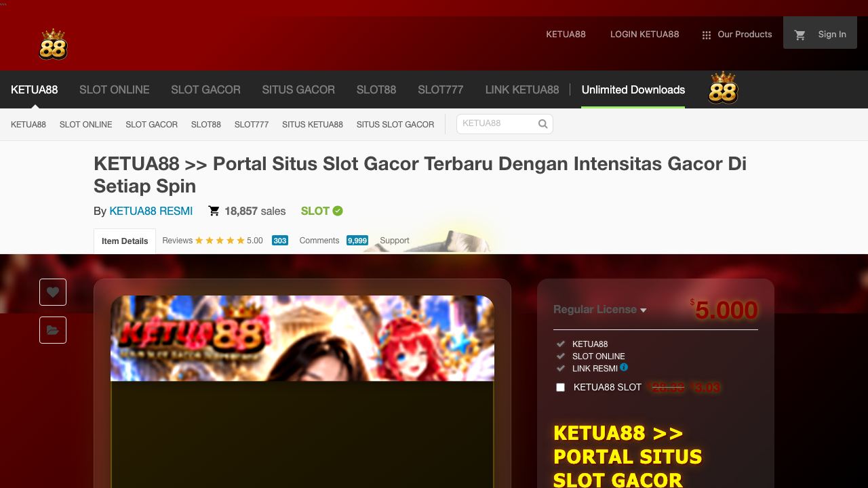This screenshot has width=868, height=488.
Task: Click the sales cart icon
Action: (x=214, y=211)
